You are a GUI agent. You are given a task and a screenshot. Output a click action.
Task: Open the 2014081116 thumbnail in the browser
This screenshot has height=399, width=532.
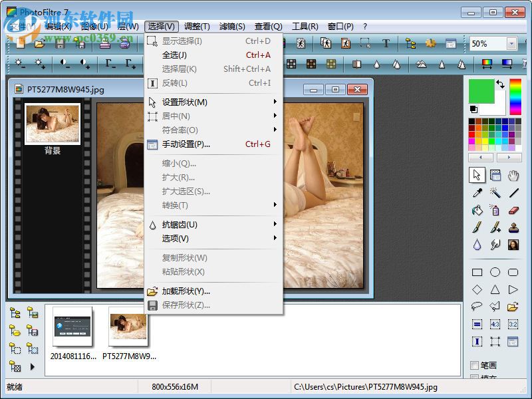click(72, 327)
